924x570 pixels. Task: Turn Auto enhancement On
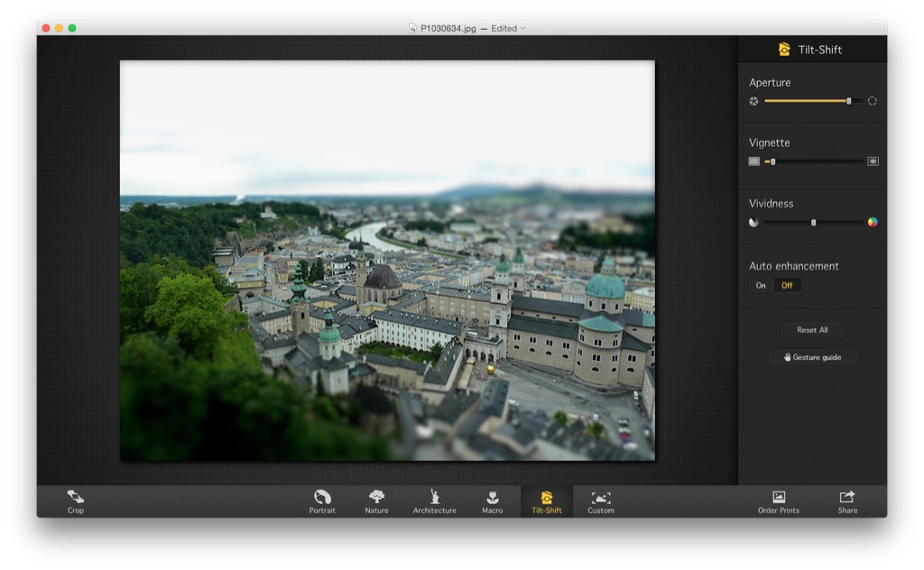761,286
